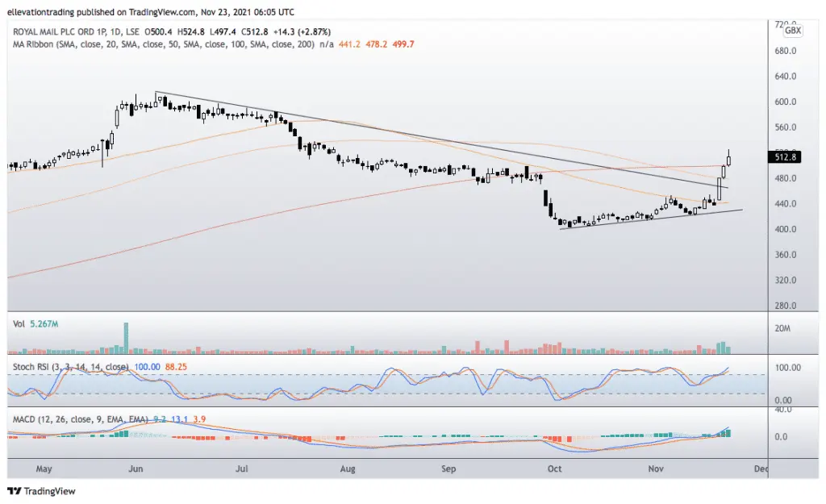Click the 0.00 Stoch RSI axis label
Screen dimensions: 826x504
[782, 400]
